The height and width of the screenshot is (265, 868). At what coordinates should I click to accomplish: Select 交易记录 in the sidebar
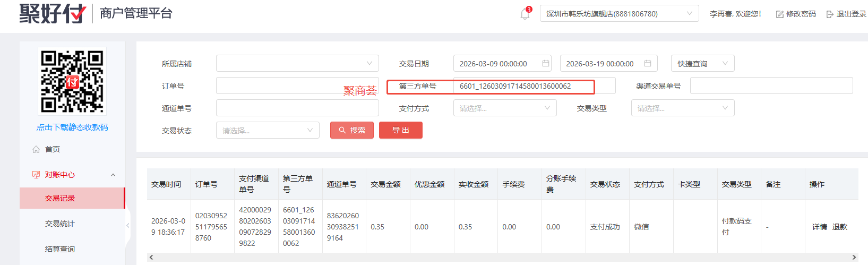tap(72, 198)
